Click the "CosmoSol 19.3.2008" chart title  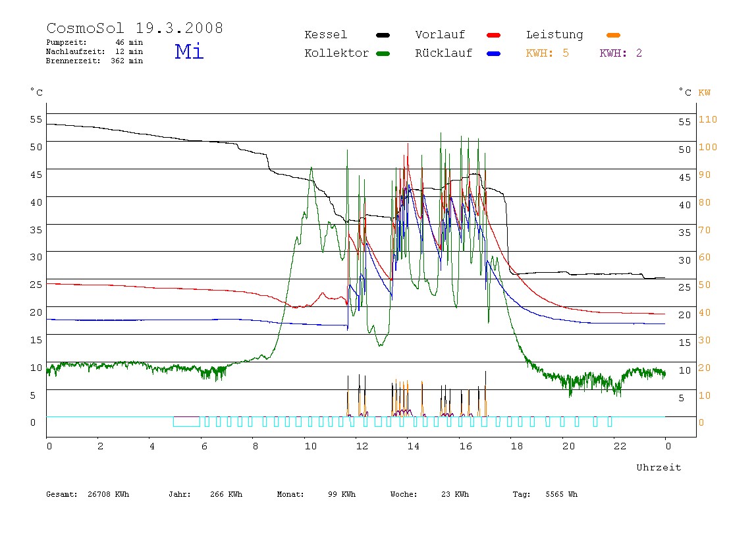[135, 28]
